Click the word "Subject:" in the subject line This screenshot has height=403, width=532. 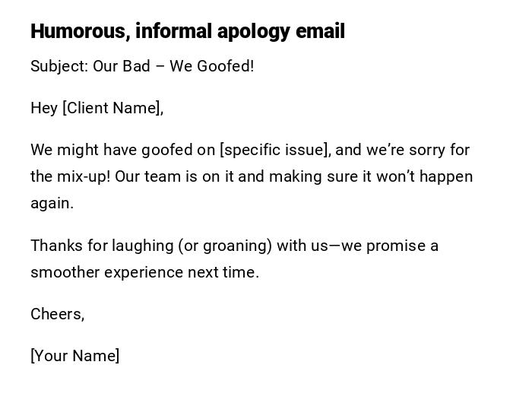(x=59, y=66)
